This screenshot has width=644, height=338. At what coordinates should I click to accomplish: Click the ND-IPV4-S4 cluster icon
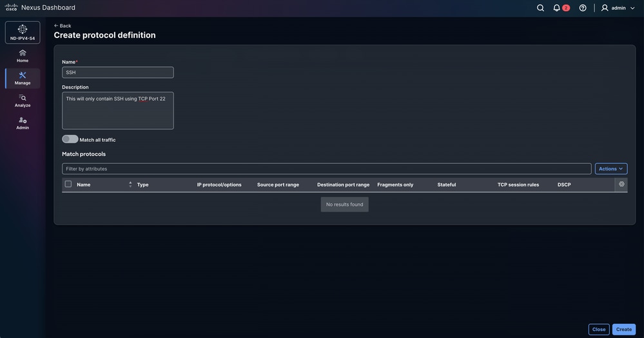click(23, 32)
